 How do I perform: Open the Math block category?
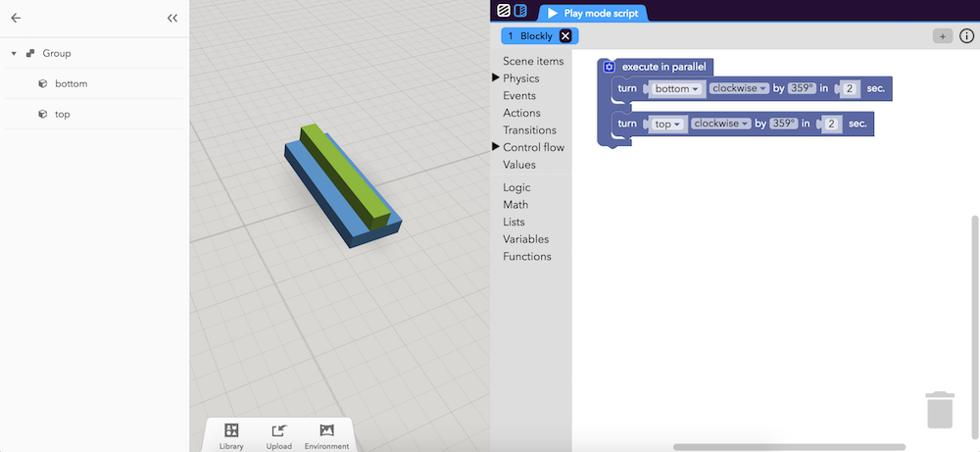pos(515,205)
